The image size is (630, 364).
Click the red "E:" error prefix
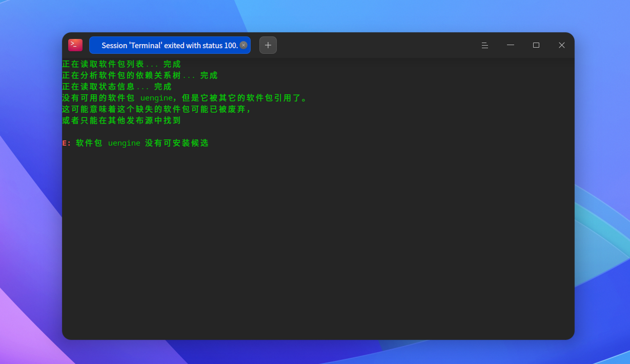pos(67,143)
